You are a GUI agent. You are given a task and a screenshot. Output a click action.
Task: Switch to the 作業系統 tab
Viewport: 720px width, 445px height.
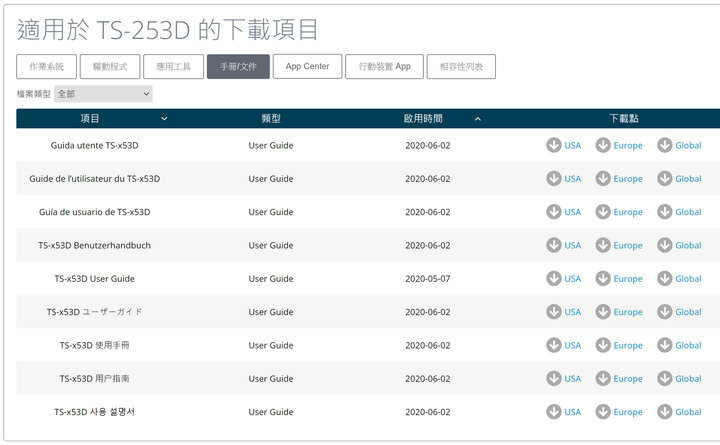(x=46, y=67)
